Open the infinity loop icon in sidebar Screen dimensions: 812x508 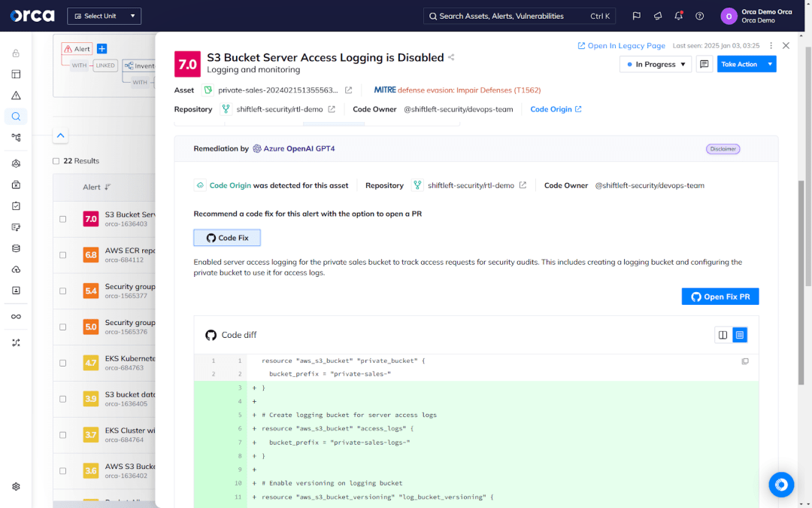click(x=16, y=317)
